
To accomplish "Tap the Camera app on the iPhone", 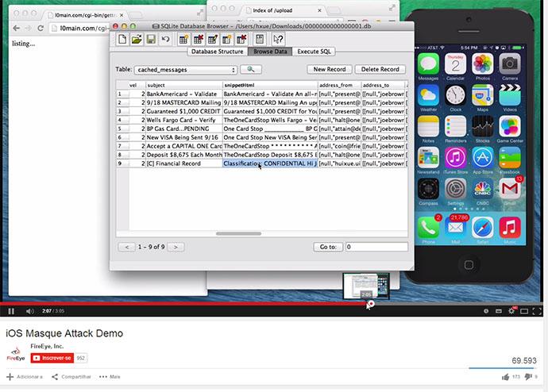I will pyautogui.click(x=510, y=64).
